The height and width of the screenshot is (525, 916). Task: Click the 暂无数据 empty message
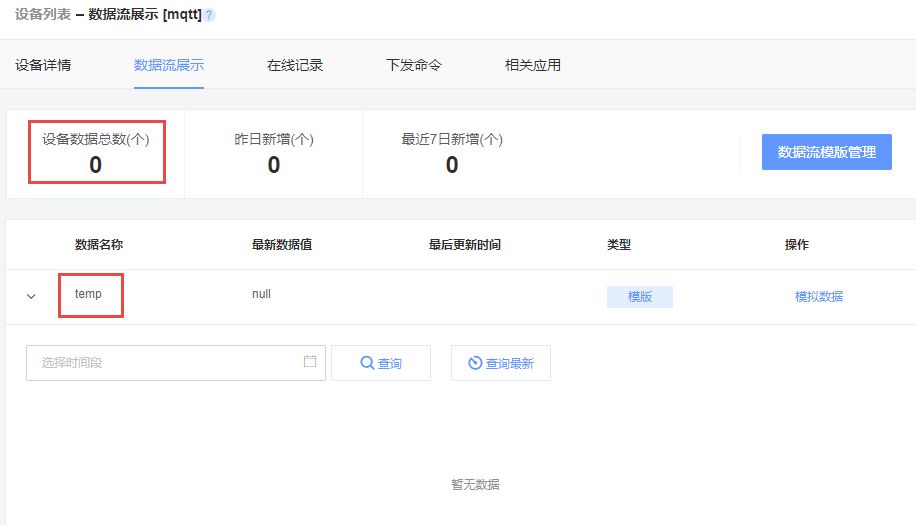[475, 484]
